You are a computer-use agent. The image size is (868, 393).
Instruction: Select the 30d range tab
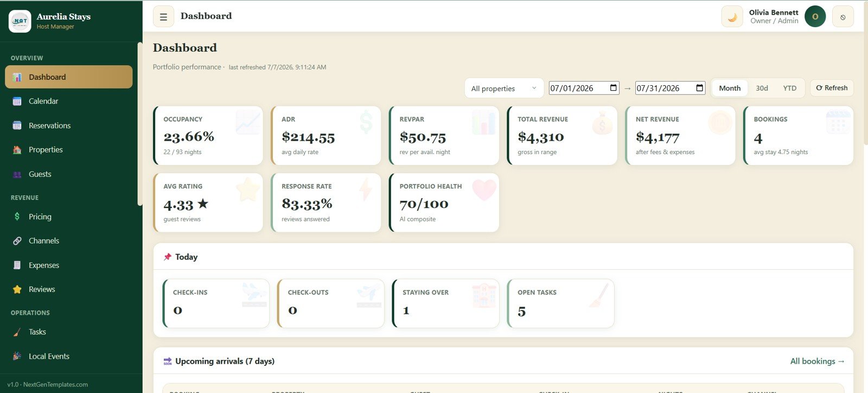[x=762, y=88]
